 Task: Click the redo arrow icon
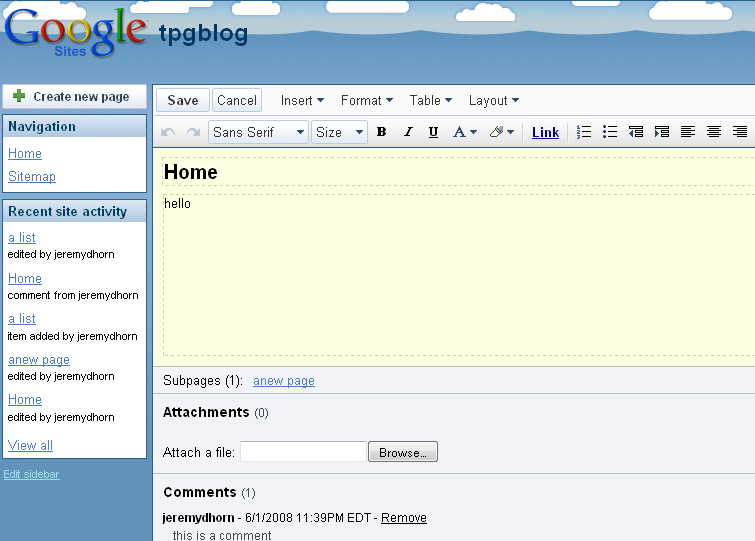click(x=193, y=132)
